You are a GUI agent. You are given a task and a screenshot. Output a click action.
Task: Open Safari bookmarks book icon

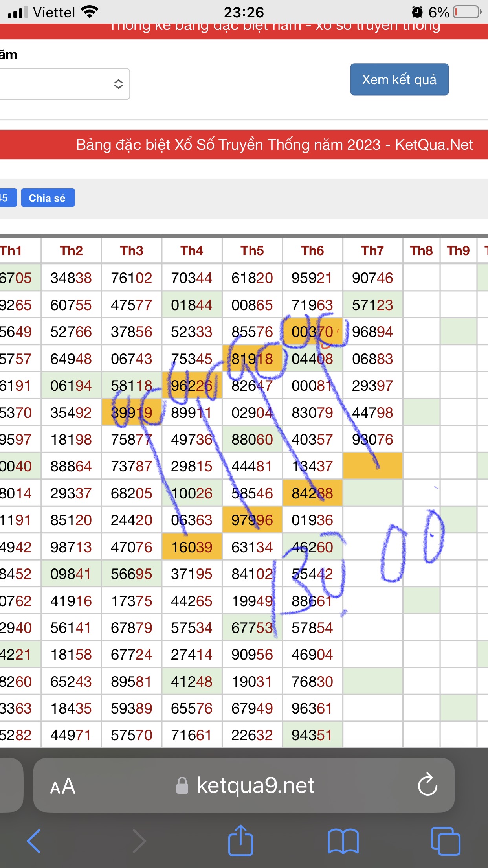[x=343, y=841]
